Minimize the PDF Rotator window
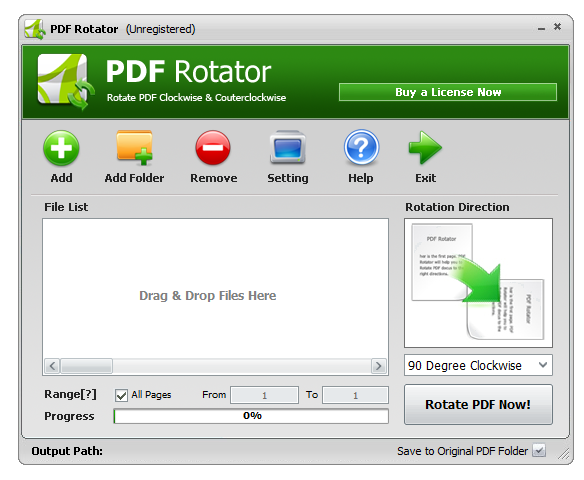Image resolution: width=584 pixels, height=480 pixels. click(x=541, y=28)
